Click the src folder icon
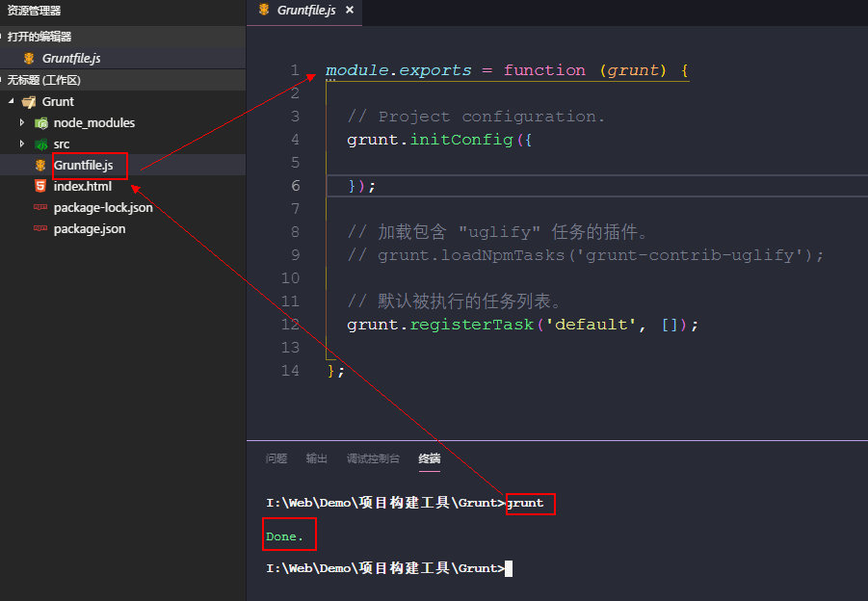The height and width of the screenshot is (601, 868). 40,144
